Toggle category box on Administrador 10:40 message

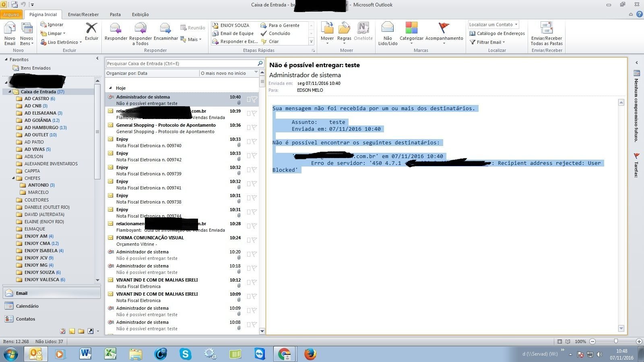pyautogui.click(x=249, y=99)
